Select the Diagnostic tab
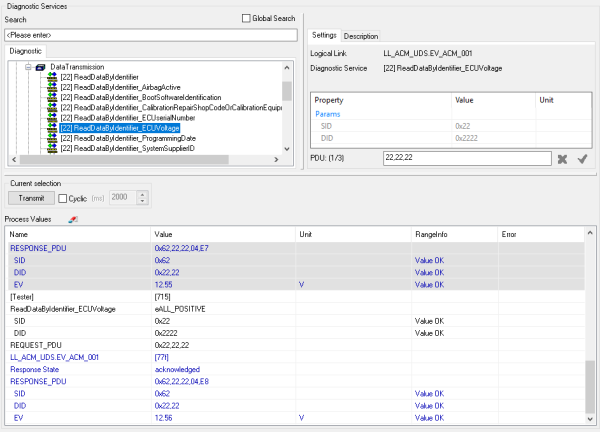The image size is (600, 432). click(x=26, y=51)
